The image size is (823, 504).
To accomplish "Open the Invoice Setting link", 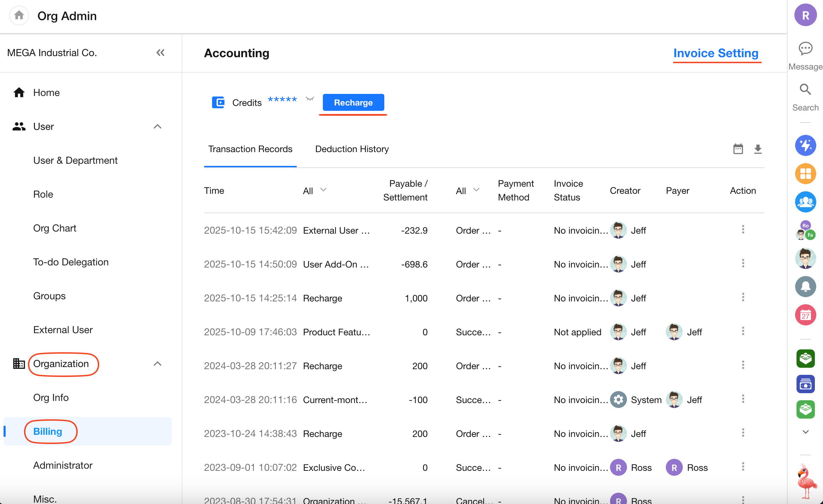I will [716, 53].
